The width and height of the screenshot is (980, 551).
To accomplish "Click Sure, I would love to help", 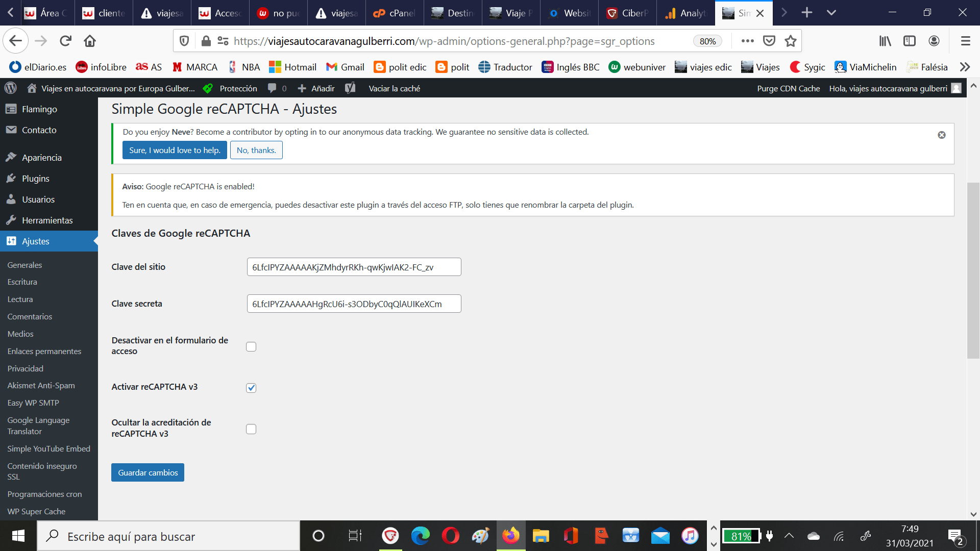I will (175, 150).
